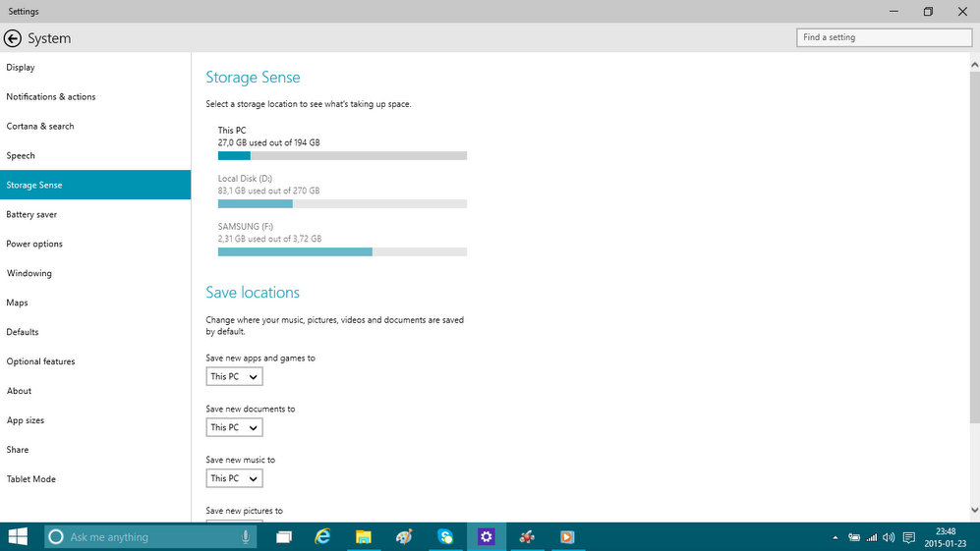Go to the Display settings category
980x551 pixels.
click(x=21, y=68)
